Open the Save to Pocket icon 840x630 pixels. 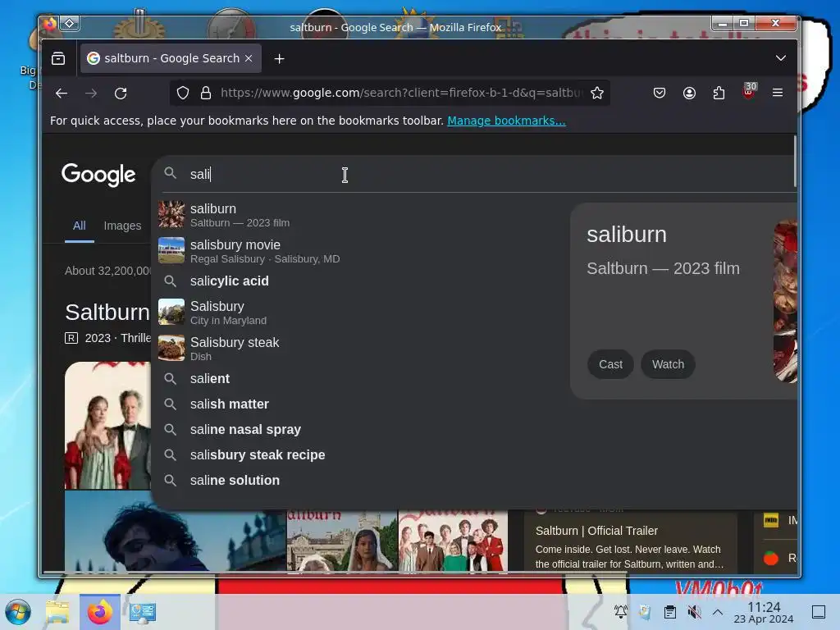[660, 94]
